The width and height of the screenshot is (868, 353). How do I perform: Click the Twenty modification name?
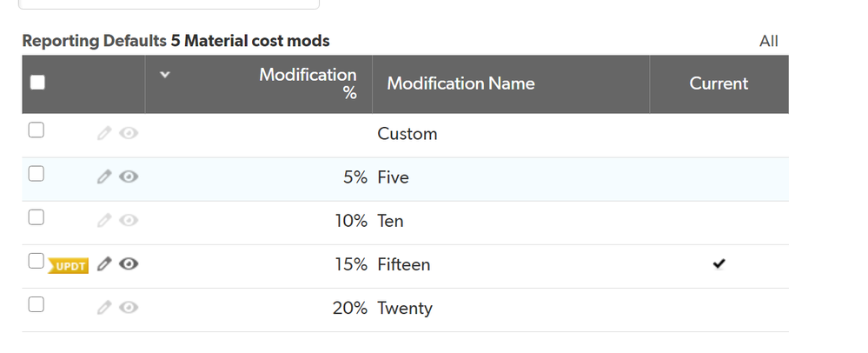click(405, 308)
